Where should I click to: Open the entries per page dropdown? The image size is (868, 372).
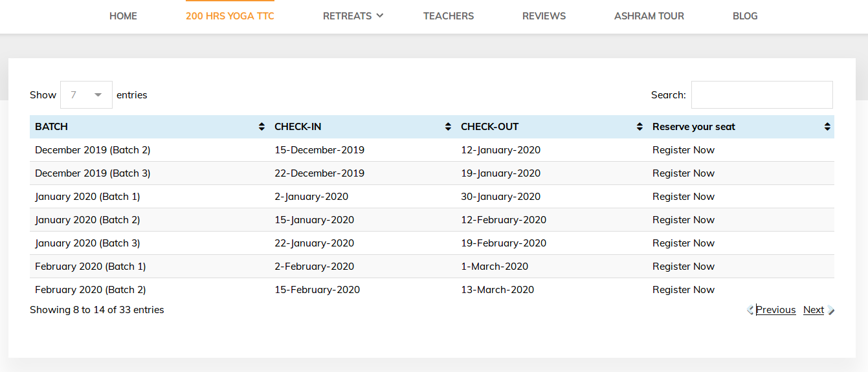coord(86,94)
